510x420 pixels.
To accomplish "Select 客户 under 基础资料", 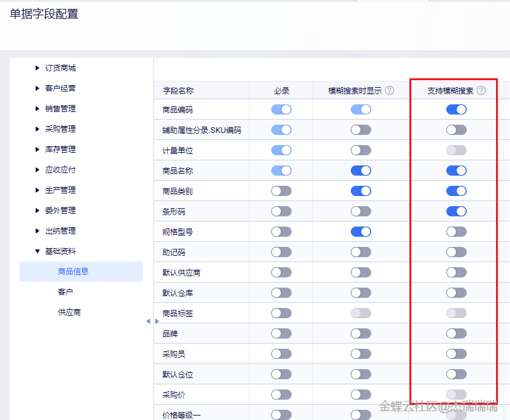I will tap(66, 292).
